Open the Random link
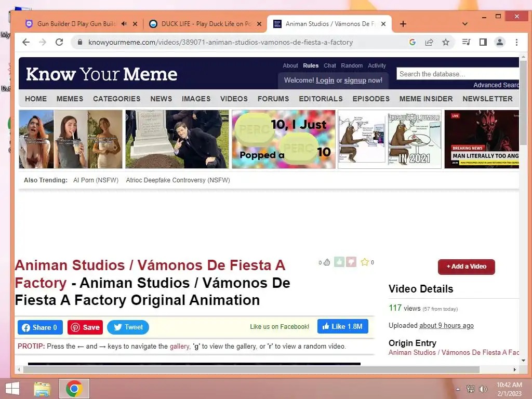532x399 pixels. pos(352,65)
